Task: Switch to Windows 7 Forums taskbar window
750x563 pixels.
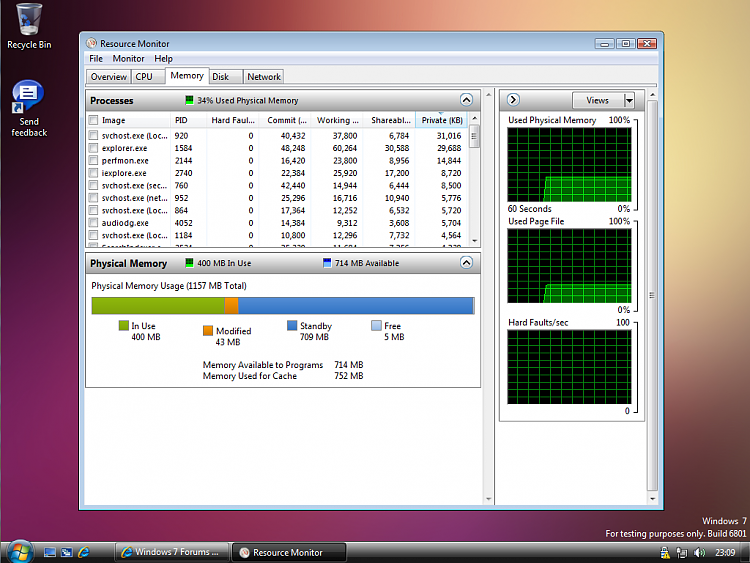Action: tap(172, 552)
